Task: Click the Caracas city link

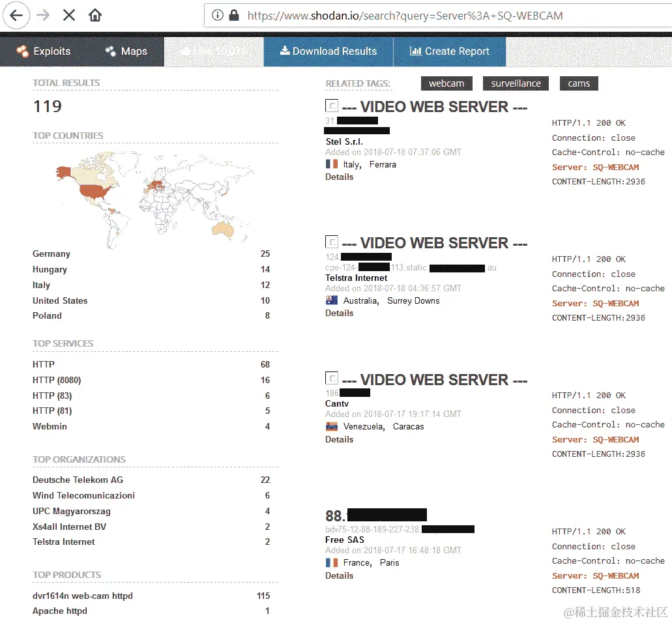Action: coord(409,427)
